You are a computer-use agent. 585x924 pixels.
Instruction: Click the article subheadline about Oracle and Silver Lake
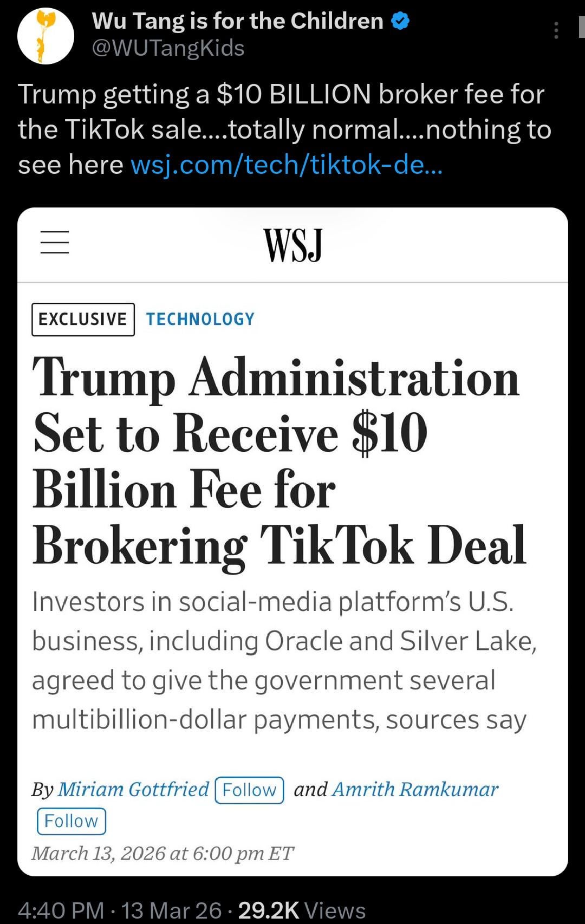[x=284, y=660]
